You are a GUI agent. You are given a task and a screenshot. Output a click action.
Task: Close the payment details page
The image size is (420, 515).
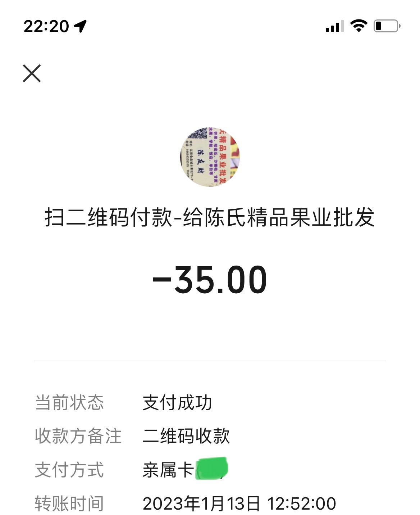point(32,73)
